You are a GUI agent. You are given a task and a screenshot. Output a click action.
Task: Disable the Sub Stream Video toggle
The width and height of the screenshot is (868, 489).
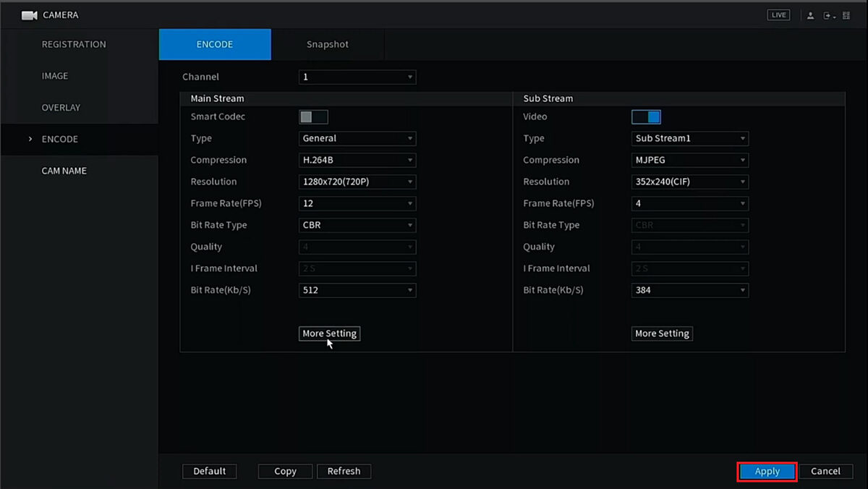tap(645, 116)
